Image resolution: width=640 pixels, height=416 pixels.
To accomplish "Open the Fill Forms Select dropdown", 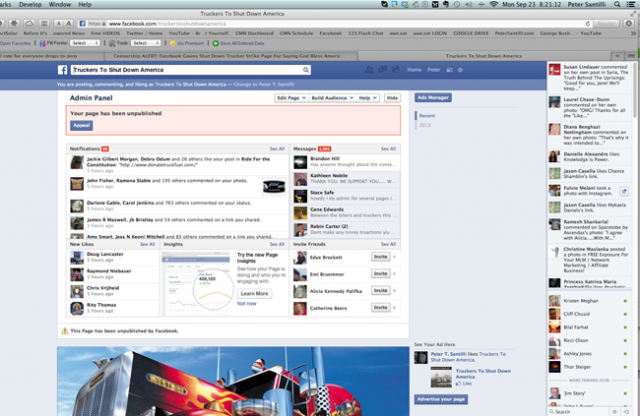I will [85, 43].
